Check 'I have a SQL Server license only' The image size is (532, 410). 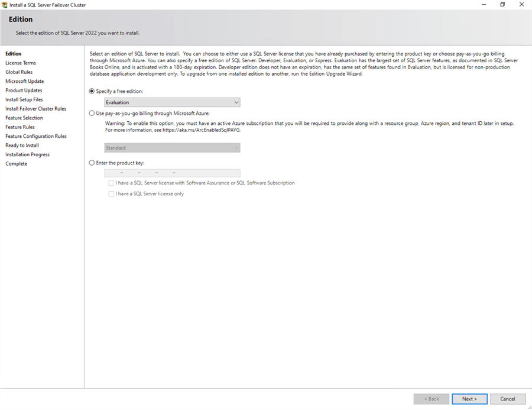[x=111, y=194]
